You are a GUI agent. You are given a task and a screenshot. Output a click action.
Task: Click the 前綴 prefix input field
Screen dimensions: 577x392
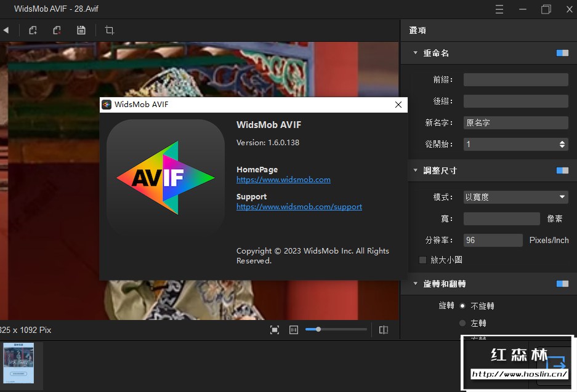tap(515, 79)
